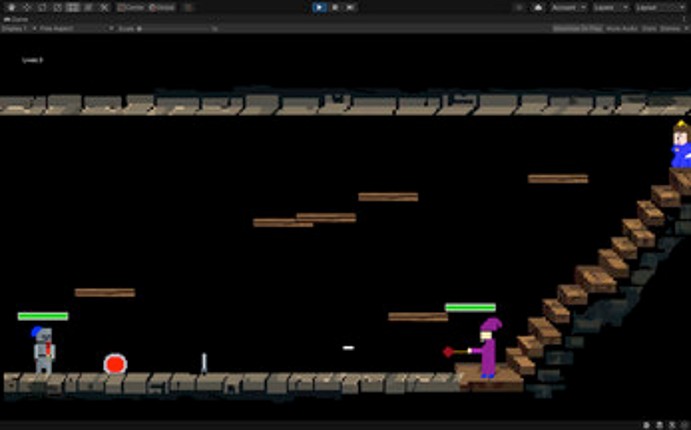The width and height of the screenshot is (691, 430).
Task: Click the sword stuck in the ground
Action: [x=204, y=363]
